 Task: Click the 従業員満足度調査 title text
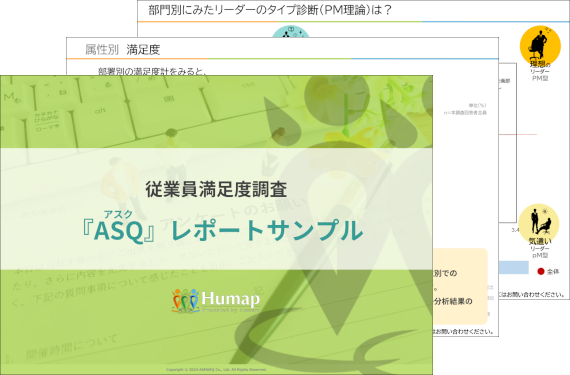tap(216, 189)
